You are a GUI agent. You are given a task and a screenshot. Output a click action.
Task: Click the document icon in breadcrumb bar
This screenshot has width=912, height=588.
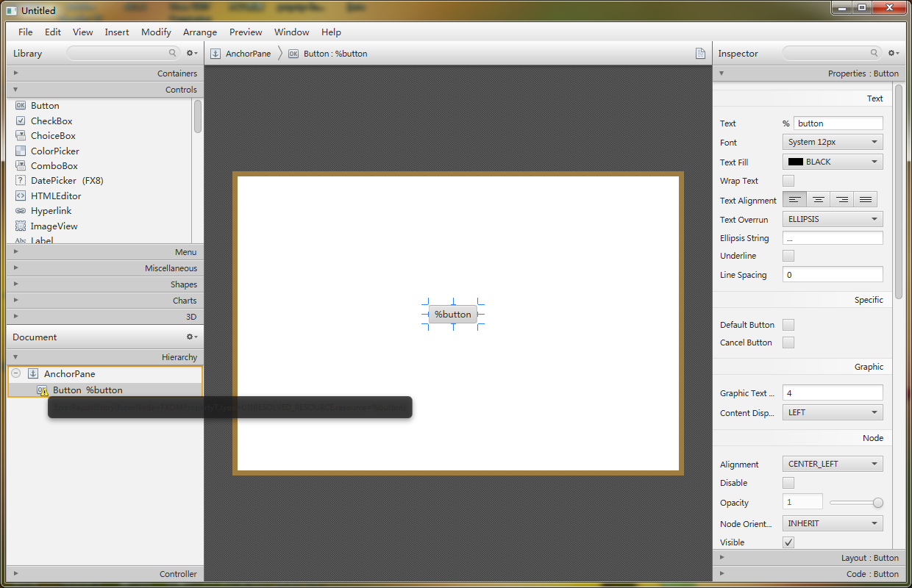click(x=701, y=54)
